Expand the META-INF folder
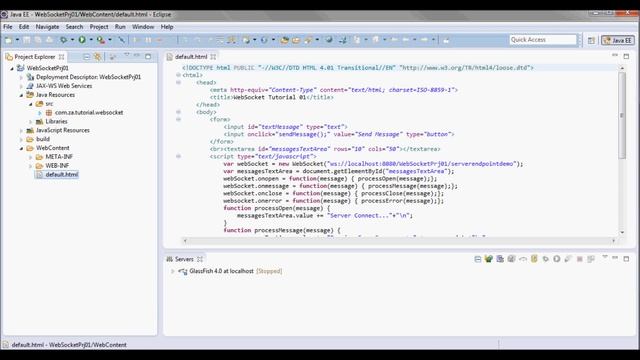 coord(30,157)
